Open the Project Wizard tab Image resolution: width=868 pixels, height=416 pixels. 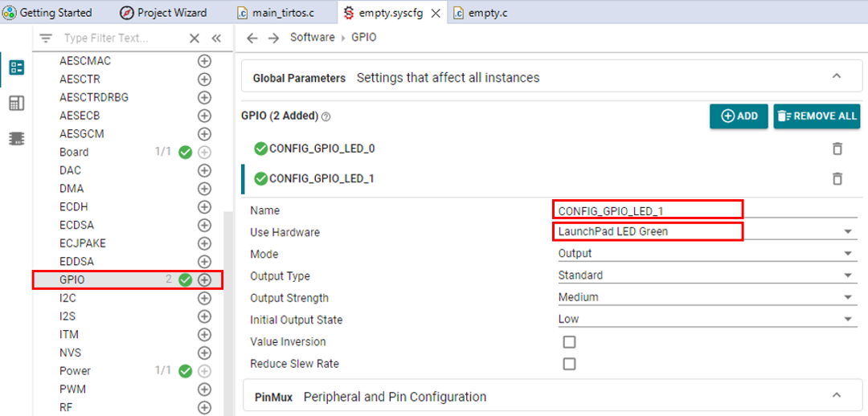click(x=163, y=13)
